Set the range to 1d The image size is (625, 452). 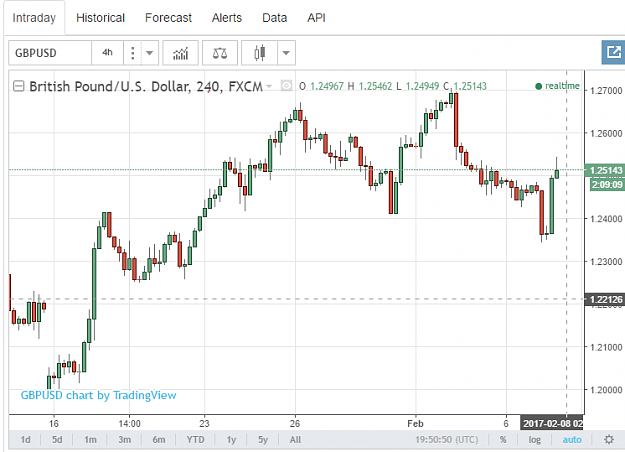[x=26, y=440]
